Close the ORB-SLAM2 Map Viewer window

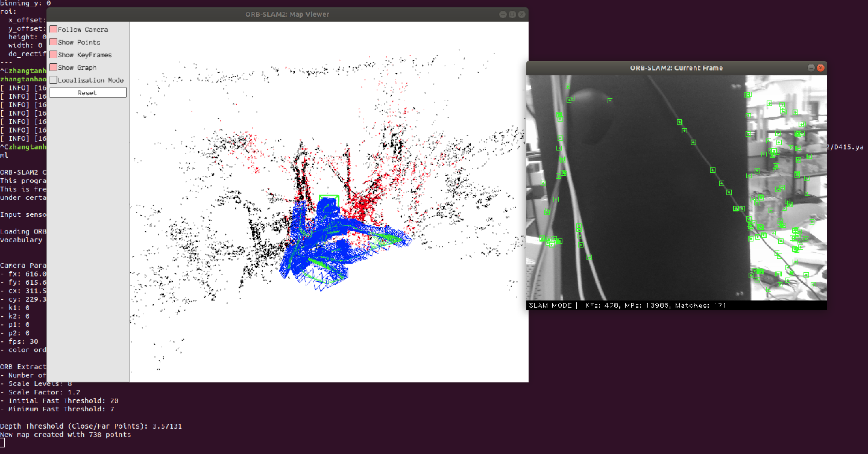pos(521,14)
